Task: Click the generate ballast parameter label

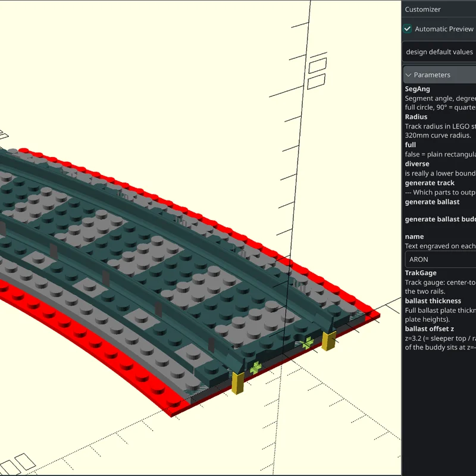Action: click(x=432, y=202)
